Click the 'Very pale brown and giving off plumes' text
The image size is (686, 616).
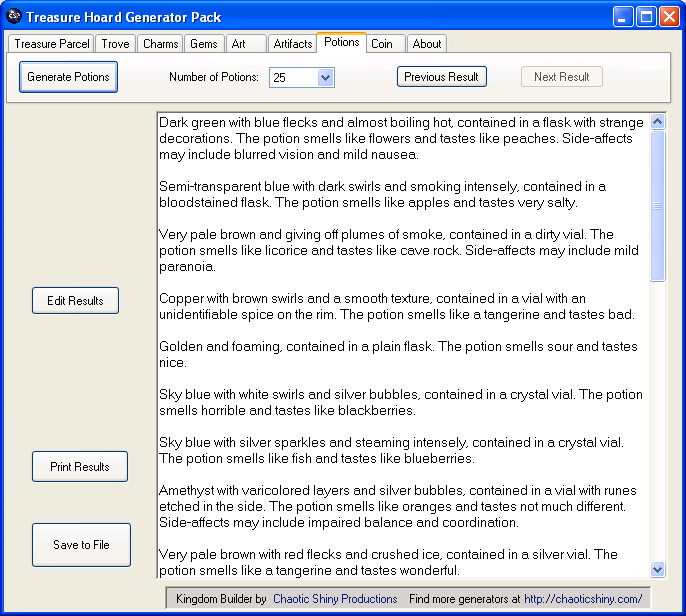(x=399, y=250)
